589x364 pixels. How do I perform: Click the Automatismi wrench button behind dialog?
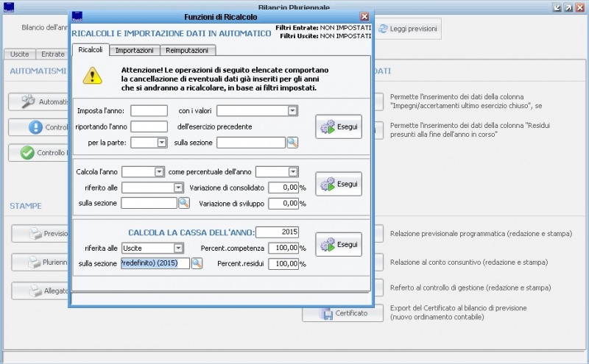(38, 101)
